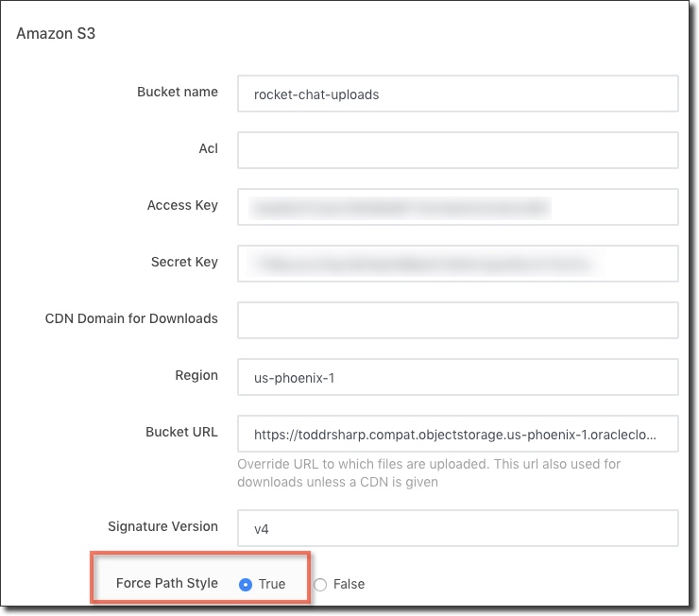Choose the False radio button
699x616 pixels.
click(320, 584)
